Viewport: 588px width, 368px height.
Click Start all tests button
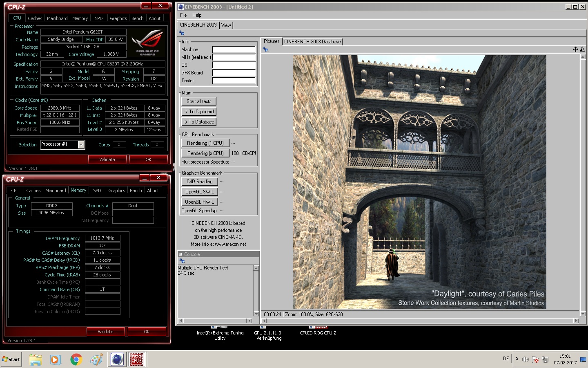(199, 101)
